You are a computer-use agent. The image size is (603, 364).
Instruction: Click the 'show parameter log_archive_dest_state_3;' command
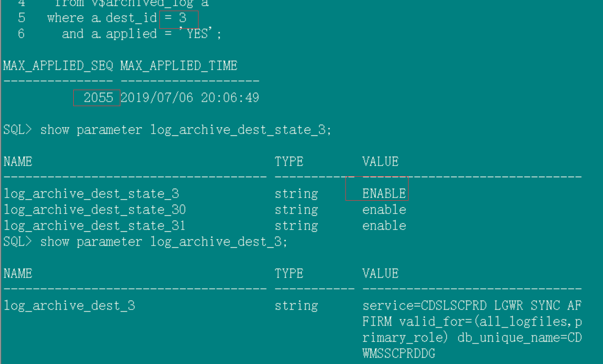[x=186, y=130]
